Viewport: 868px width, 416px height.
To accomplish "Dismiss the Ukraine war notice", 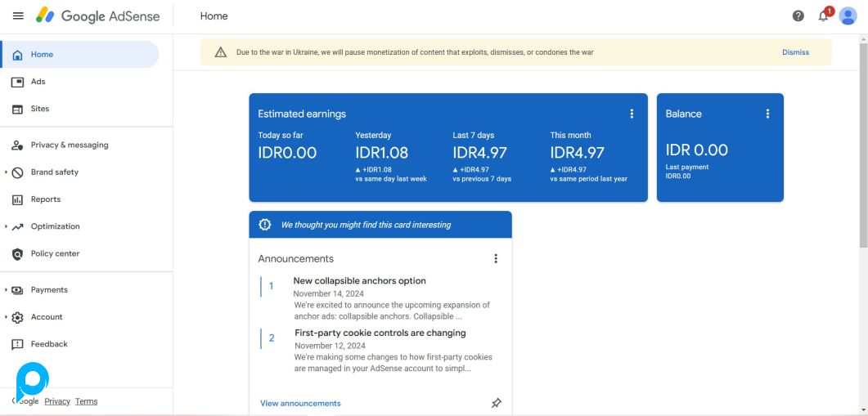I will tap(795, 52).
